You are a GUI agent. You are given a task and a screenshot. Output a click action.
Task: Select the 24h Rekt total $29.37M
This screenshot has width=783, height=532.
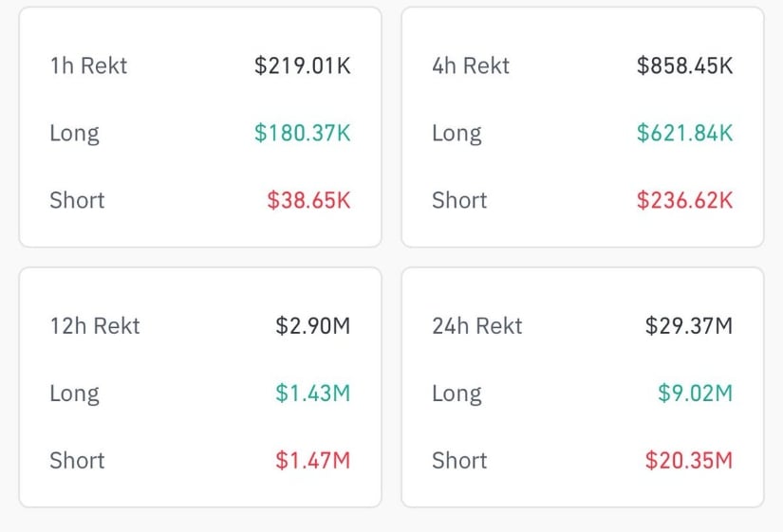pos(689,326)
